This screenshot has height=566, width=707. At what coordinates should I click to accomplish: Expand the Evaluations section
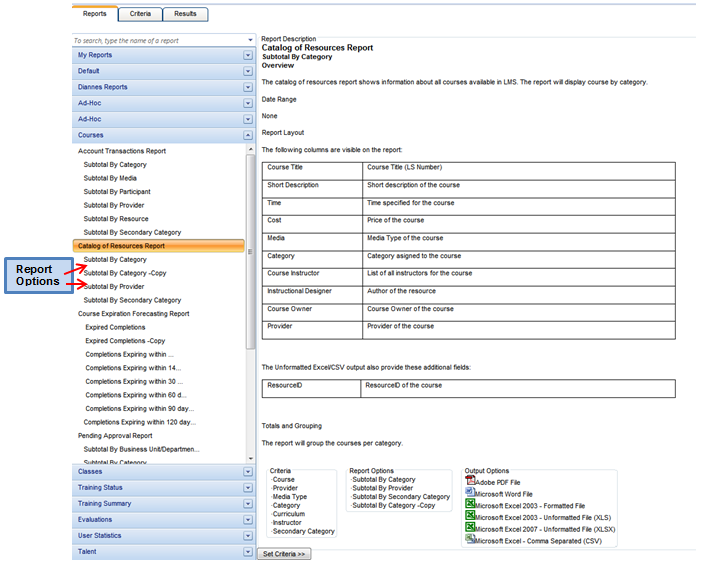(x=248, y=520)
